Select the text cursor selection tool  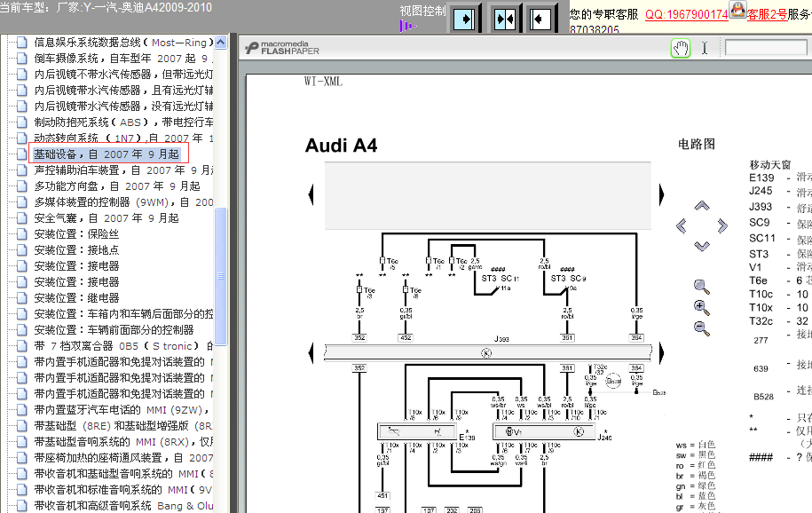(705, 48)
